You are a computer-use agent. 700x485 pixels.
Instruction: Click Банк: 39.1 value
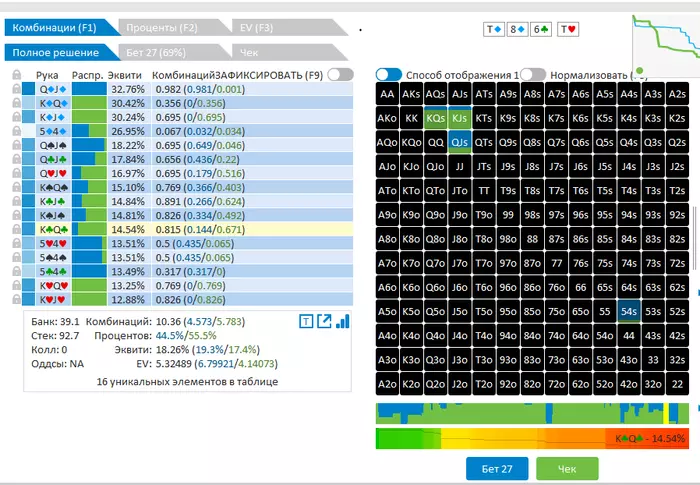point(55,322)
